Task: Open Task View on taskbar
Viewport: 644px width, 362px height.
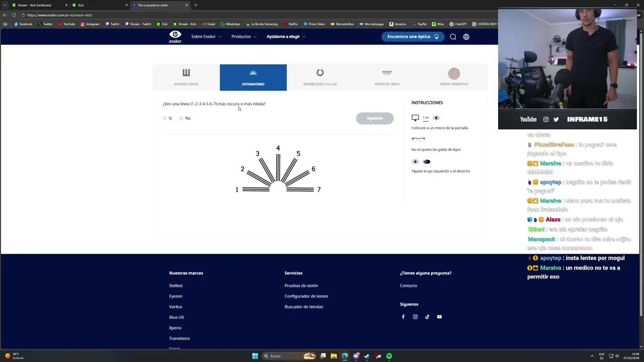Action: point(323,356)
